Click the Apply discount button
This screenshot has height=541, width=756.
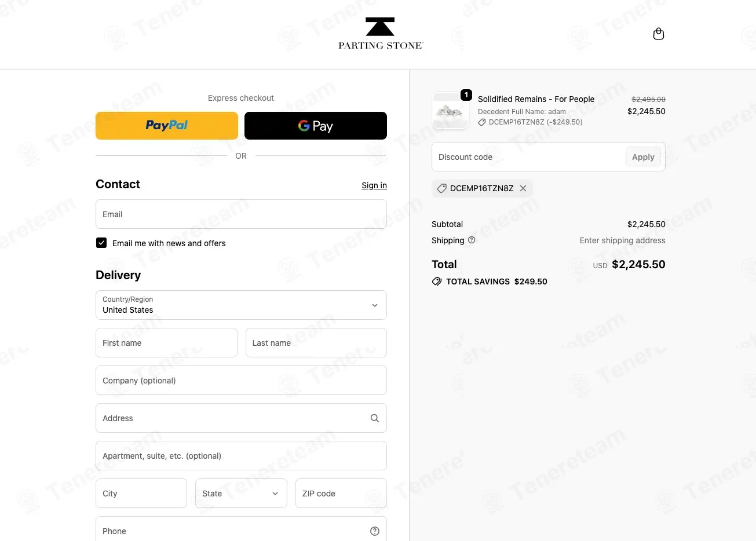click(x=643, y=157)
